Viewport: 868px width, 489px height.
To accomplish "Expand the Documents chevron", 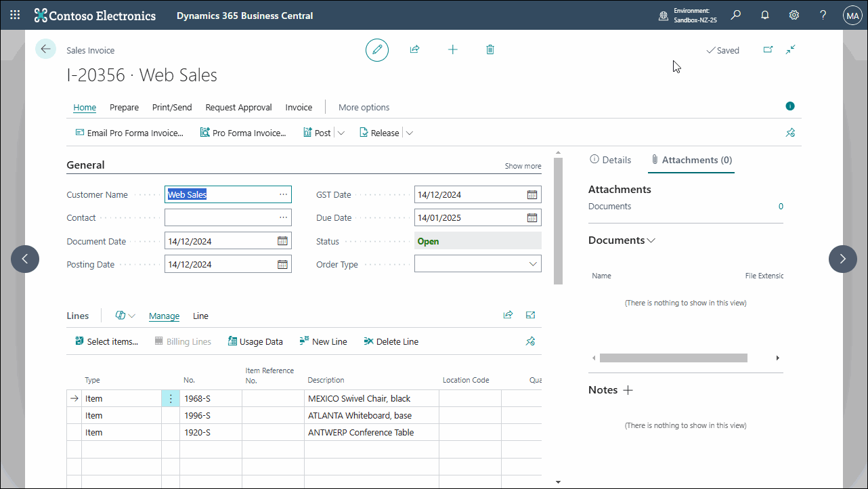I will pos(651,240).
